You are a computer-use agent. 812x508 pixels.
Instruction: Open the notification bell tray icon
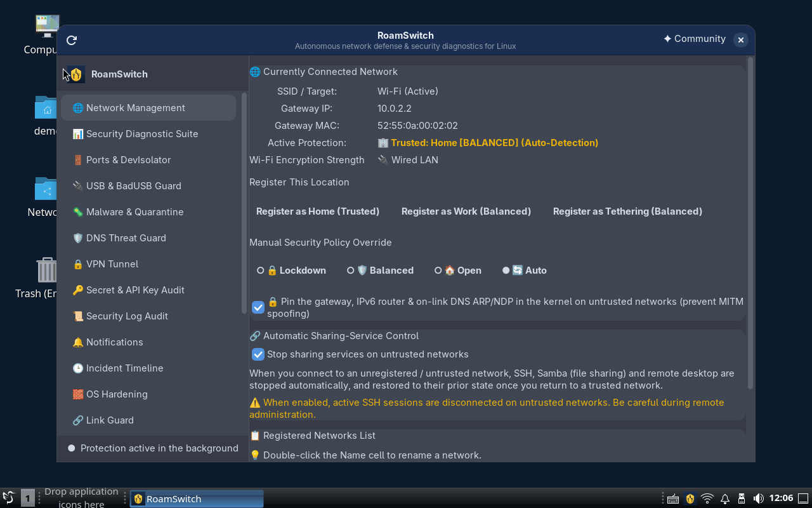point(724,498)
